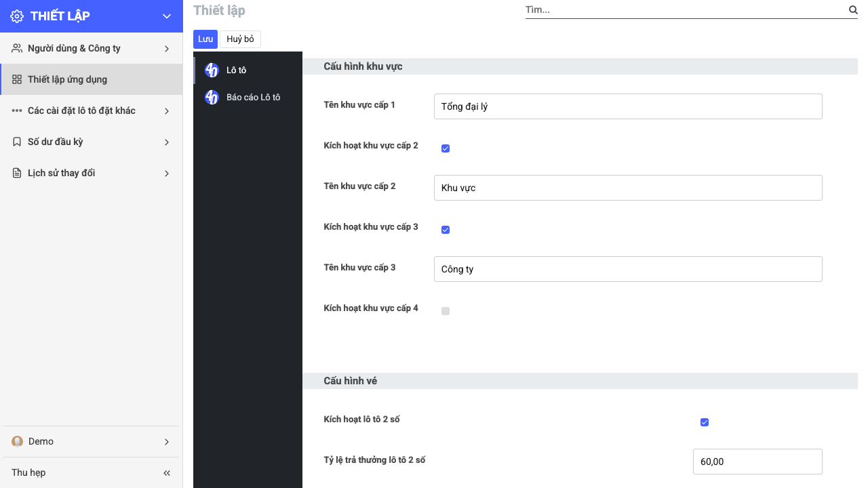Disable Kích hoạt lô tô 2 số checkbox
Image resolution: width=868 pixels, height=488 pixels.
tap(705, 422)
